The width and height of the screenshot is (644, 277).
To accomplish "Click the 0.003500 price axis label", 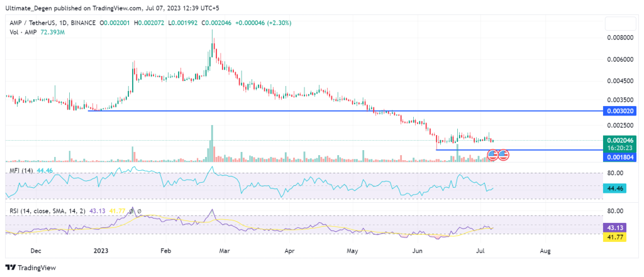I will point(619,100).
